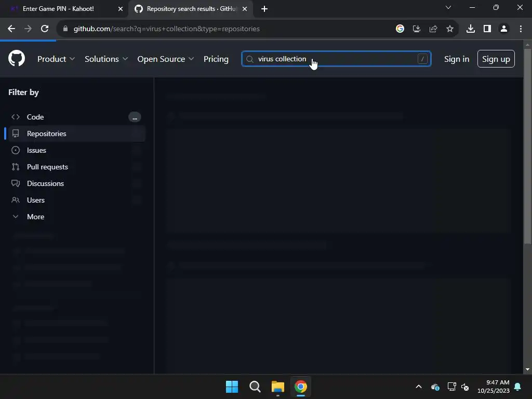Select the Repository search results GitHub tab
Screen dimensions: 532x399
tap(191, 9)
